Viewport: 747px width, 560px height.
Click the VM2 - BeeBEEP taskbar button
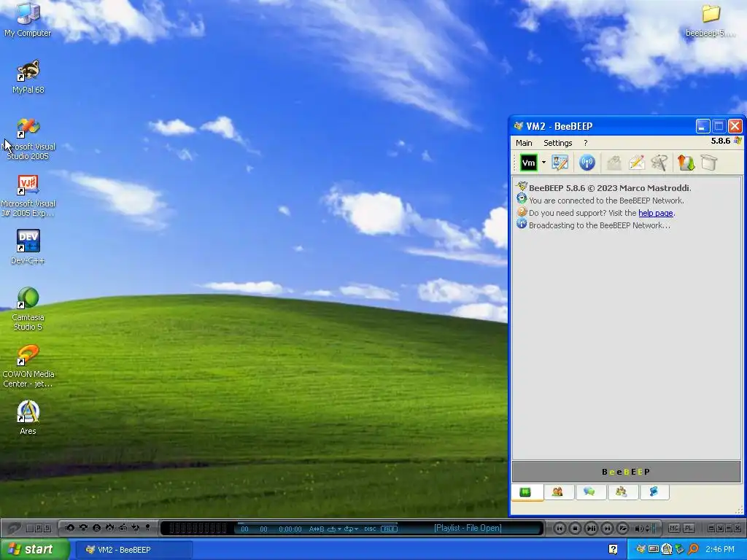click(133, 550)
